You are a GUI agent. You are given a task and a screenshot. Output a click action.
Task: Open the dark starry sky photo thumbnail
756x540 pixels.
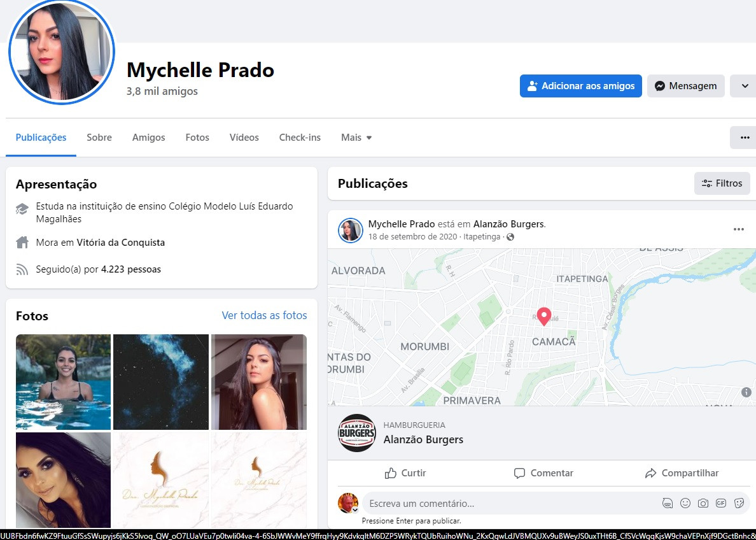[x=161, y=381]
